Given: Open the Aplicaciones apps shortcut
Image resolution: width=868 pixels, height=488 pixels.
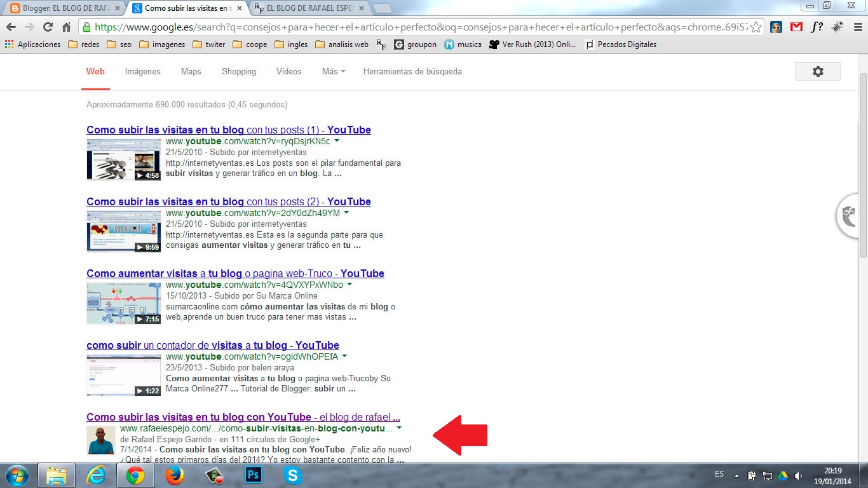Looking at the screenshot, I should point(32,44).
